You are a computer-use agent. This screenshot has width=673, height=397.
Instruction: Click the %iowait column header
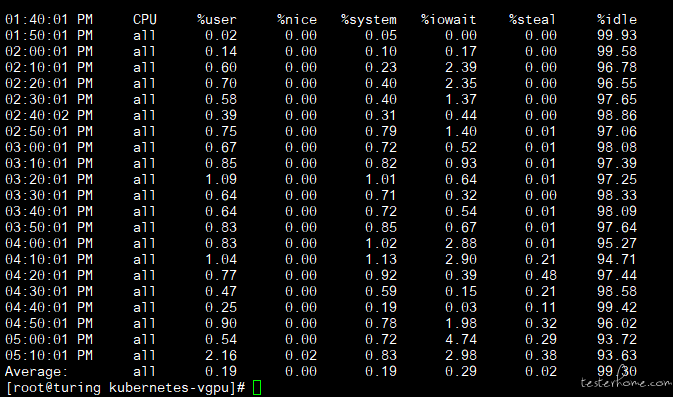coord(449,20)
